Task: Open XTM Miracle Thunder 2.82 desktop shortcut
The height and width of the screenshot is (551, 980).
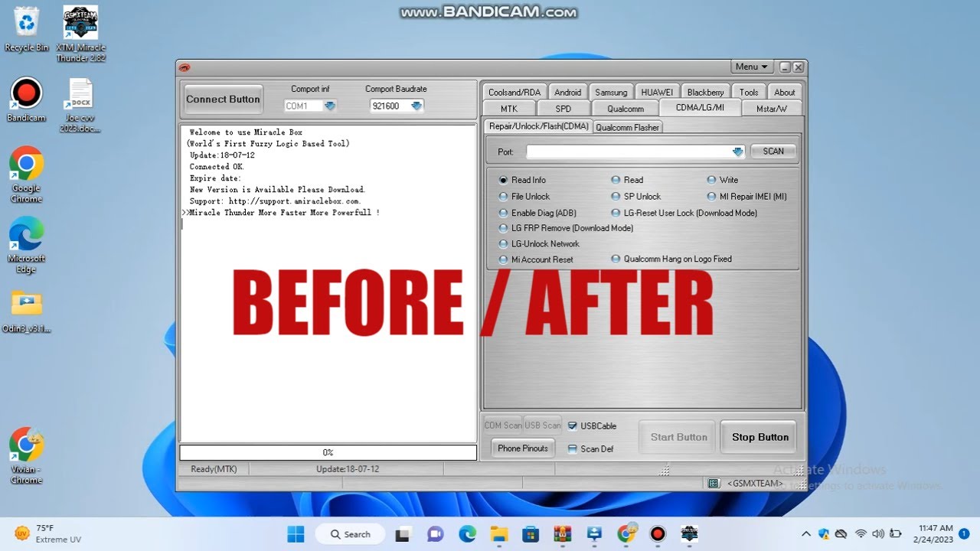Action: (80, 34)
